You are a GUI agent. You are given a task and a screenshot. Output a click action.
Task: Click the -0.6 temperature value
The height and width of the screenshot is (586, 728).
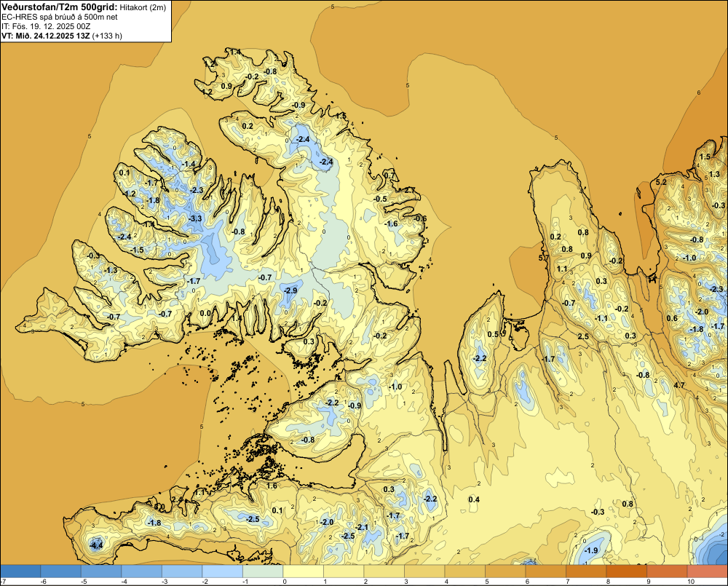421,218
